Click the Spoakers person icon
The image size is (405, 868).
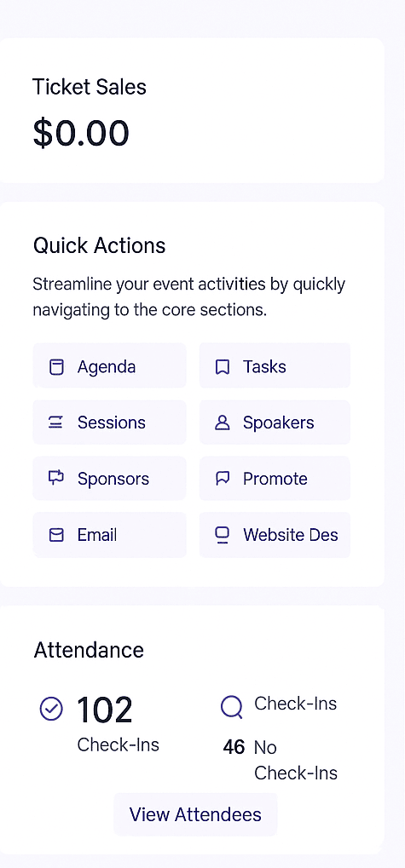[x=223, y=423]
